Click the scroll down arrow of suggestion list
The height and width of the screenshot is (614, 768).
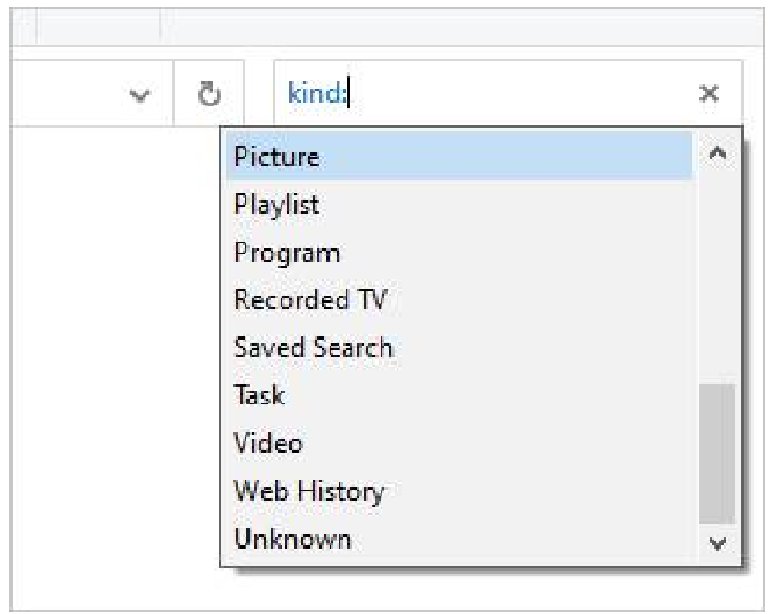pos(718,543)
